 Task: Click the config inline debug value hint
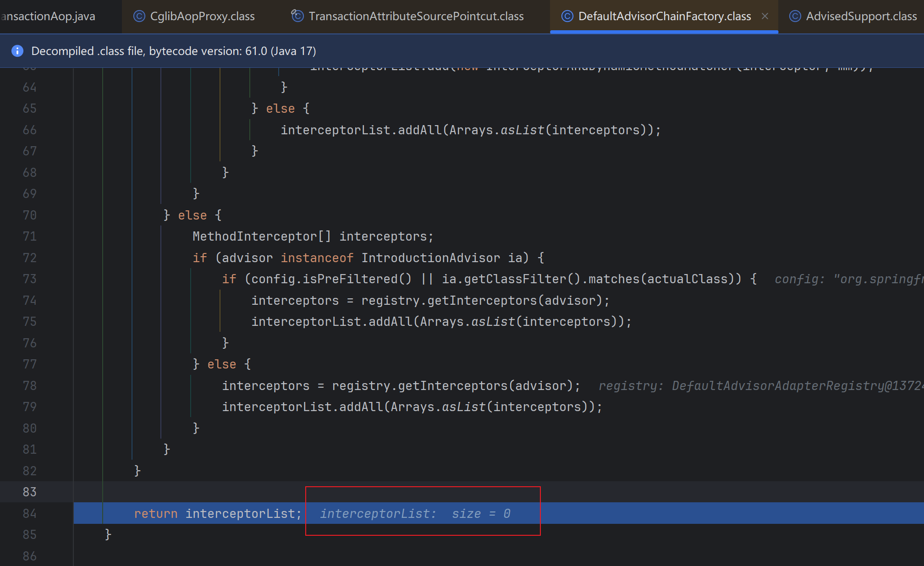click(848, 279)
